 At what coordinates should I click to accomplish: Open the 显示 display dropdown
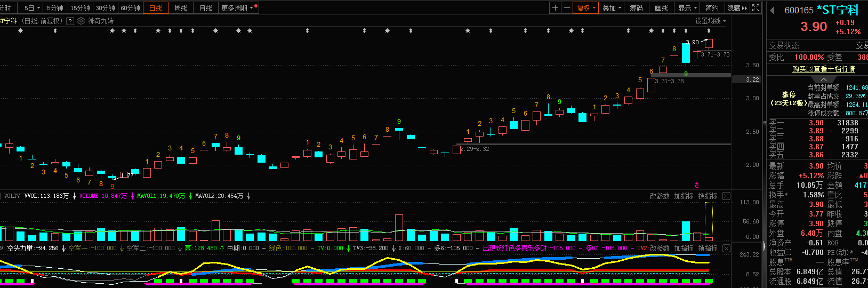click(688, 8)
